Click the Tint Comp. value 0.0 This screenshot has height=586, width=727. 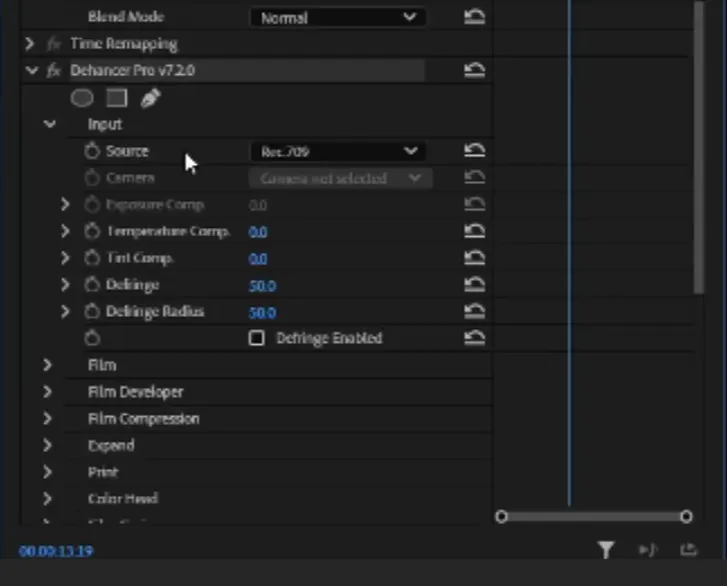pos(258,259)
